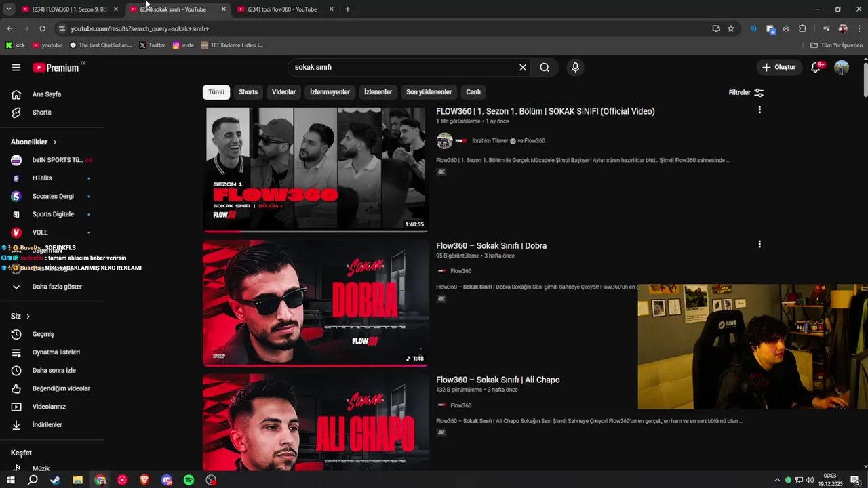Open the Chrome extensions puzzle icon
This screenshot has width=868, height=488.
click(x=803, y=28)
